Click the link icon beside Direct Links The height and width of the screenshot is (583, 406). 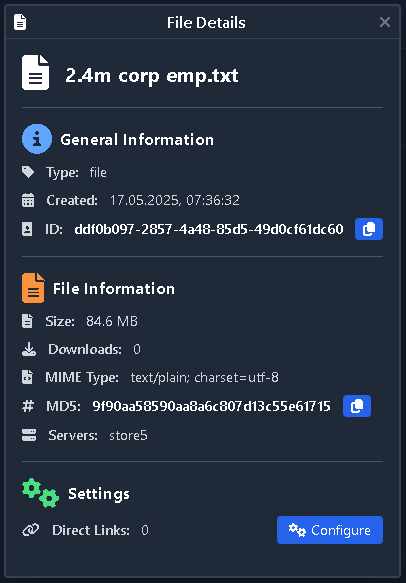[x=30, y=530]
